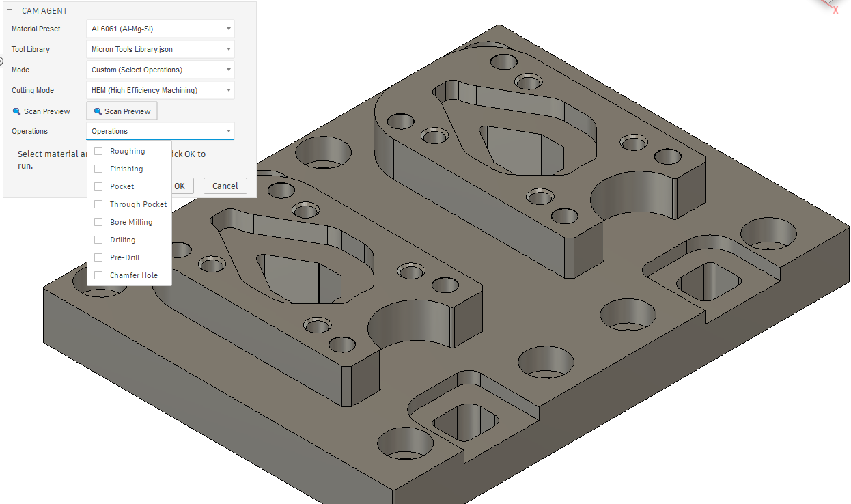Expand the Tool Library dropdown
Screen dimensions: 851x504
[x=161, y=49]
